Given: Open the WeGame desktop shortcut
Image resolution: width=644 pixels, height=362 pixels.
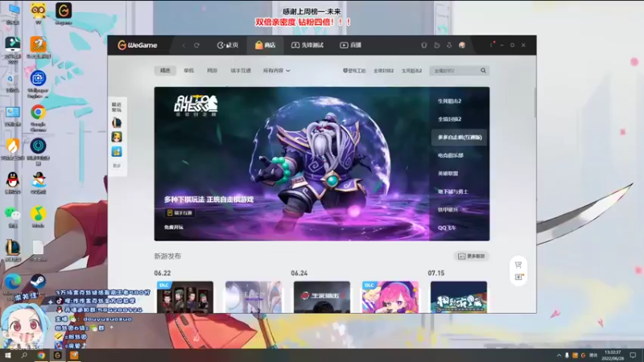Looking at the screenshot, I should pyautogui.click(x=64, y=14).
